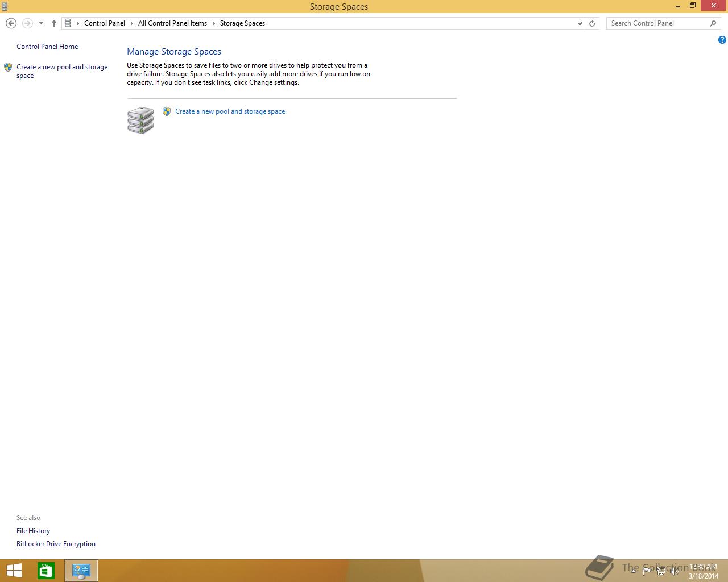Open the Windows Start button
The width and height of the screenshot is (728, 582).
[x=14, y=571]
